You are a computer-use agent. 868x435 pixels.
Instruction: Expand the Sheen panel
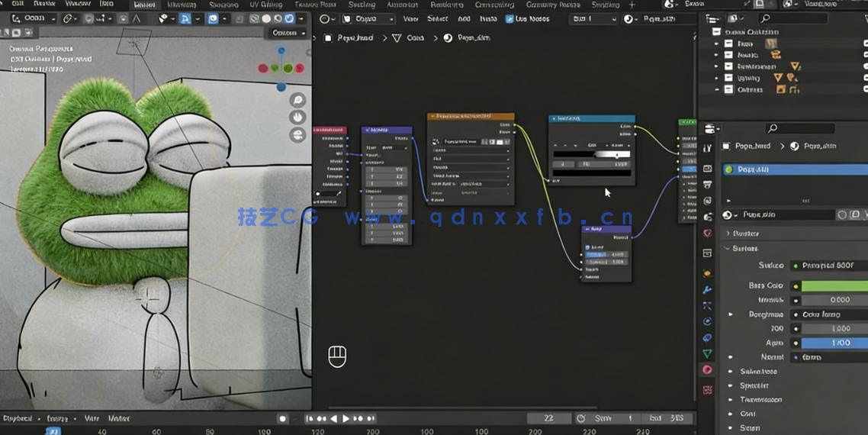click(x=731, y=428)
